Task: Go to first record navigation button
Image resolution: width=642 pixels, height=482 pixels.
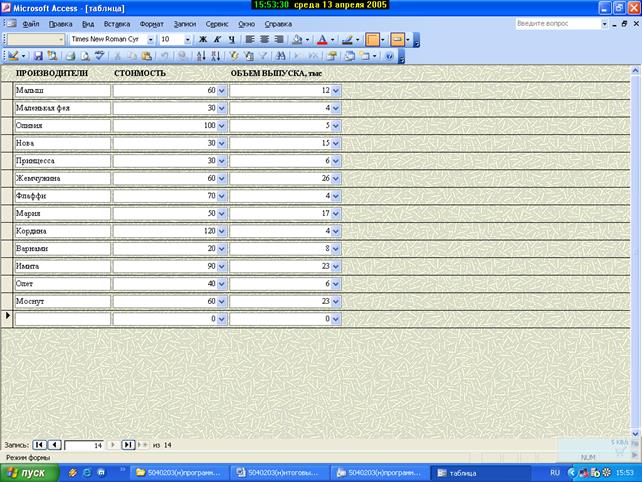Action: pos(39,444)
